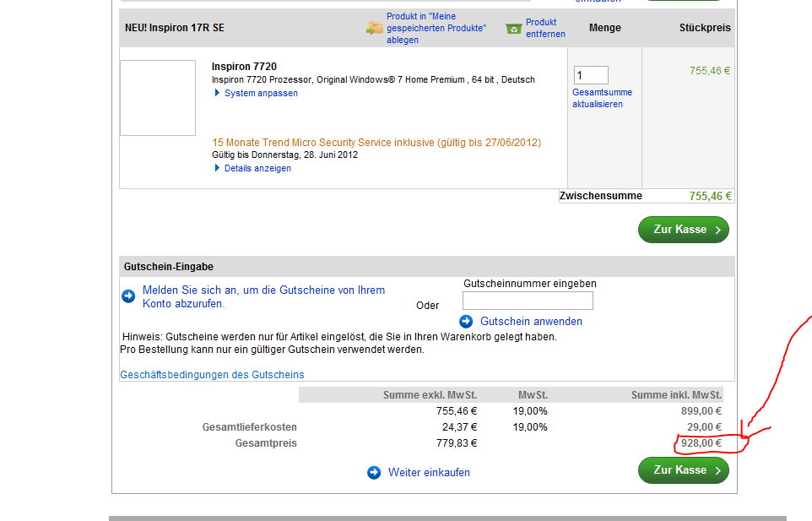Click the Inspiron 7720 product title
This screenshot has height=521, width=812.
click(244, 67)
